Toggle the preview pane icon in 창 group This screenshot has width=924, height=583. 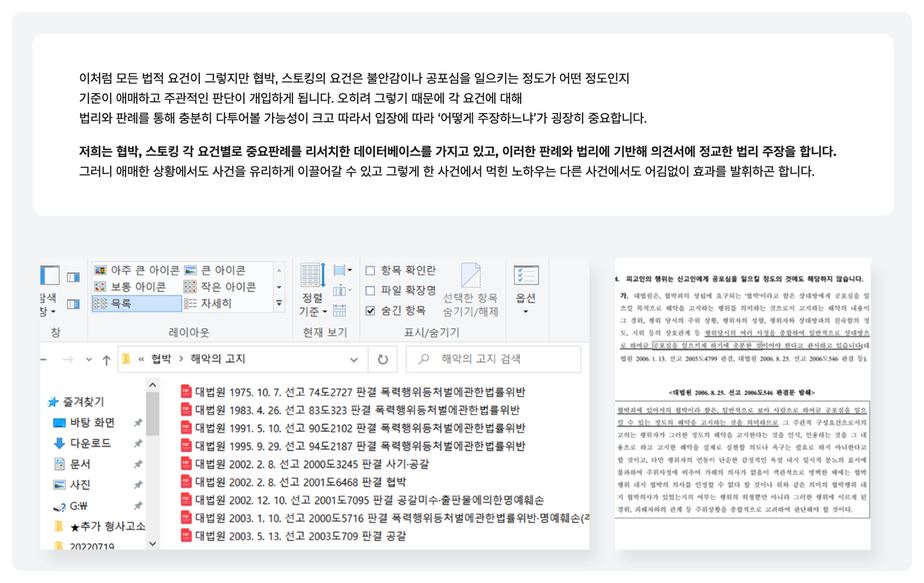pyautogui.click(x=73, y=276)
